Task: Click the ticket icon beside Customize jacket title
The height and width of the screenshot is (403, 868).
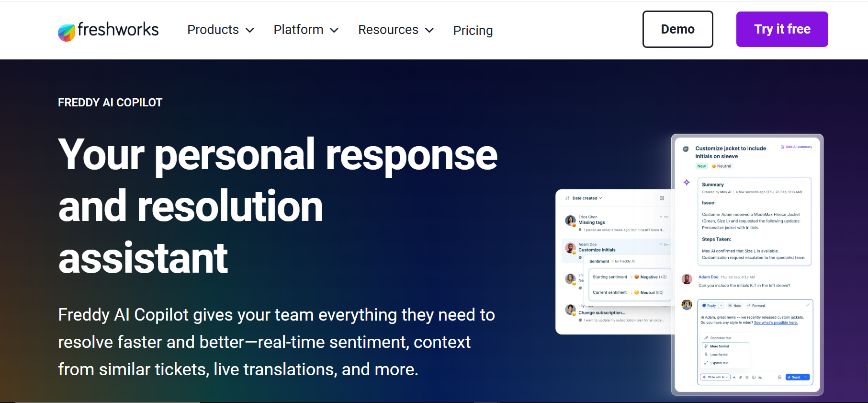Action: coord(685,149)
